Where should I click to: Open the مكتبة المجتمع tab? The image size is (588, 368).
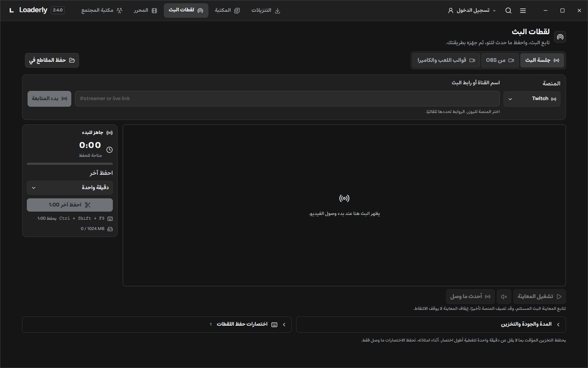[101, 11]
